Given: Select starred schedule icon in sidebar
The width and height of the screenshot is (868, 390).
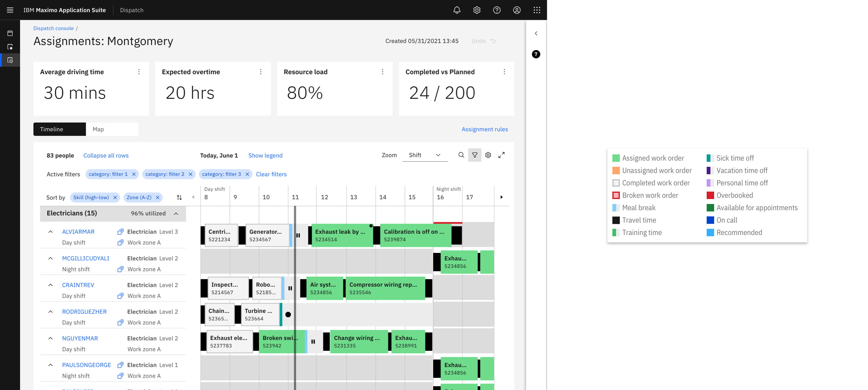Looking at the screenshot, I should point(10,47).
